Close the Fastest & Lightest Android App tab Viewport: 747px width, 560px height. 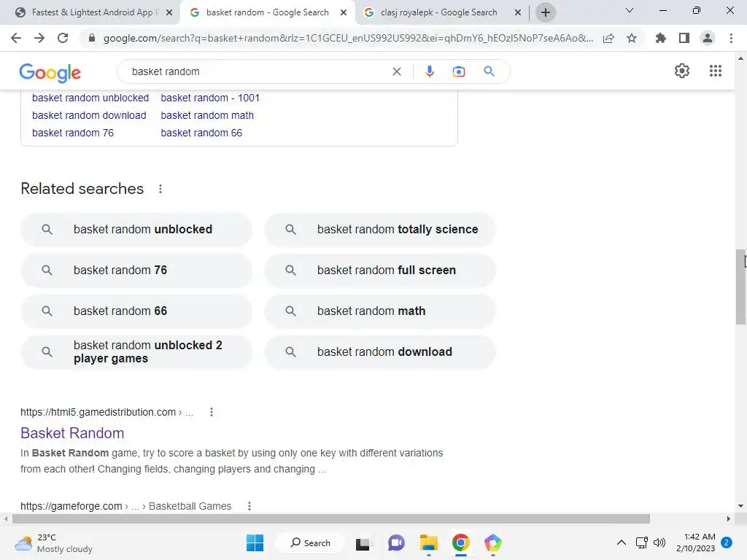(169, 13)
